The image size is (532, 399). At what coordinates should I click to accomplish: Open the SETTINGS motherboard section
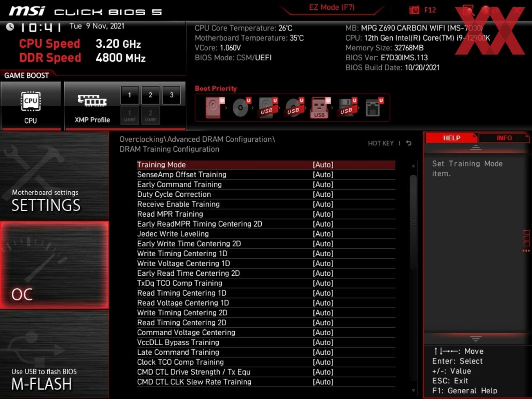tap(54, 176)
